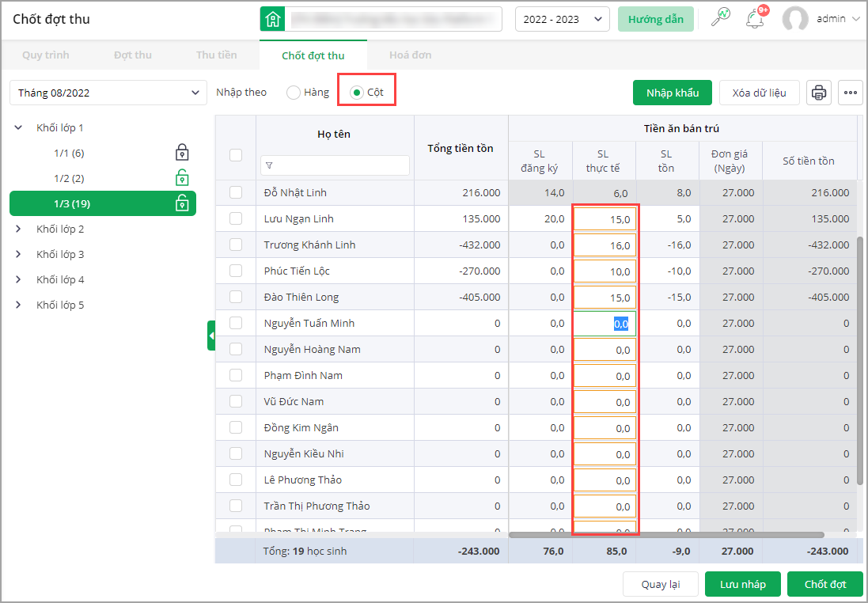Screen dimensions: 868x603
Task: Open the notification bell
Action: click(755, 19)
